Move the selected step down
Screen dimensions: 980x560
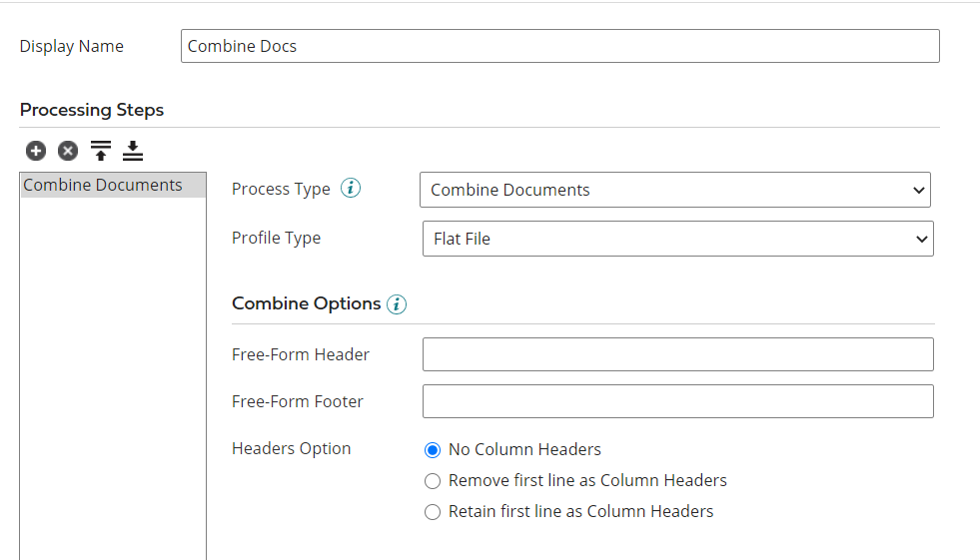point(133,151)
